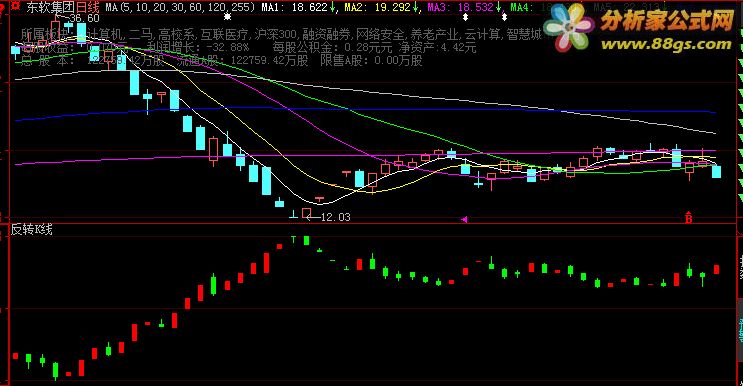Open the www.88gs.com website link
Viewport: 743px width, 386px height.
666,44
